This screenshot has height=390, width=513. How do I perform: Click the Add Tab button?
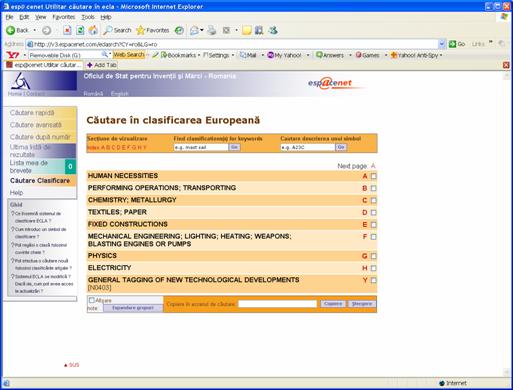101,65
